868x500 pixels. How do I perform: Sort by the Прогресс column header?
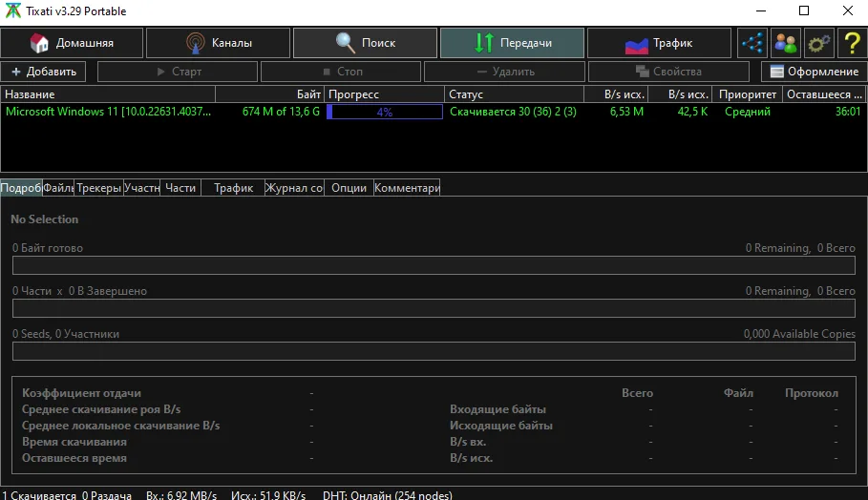tap(384, 94)
